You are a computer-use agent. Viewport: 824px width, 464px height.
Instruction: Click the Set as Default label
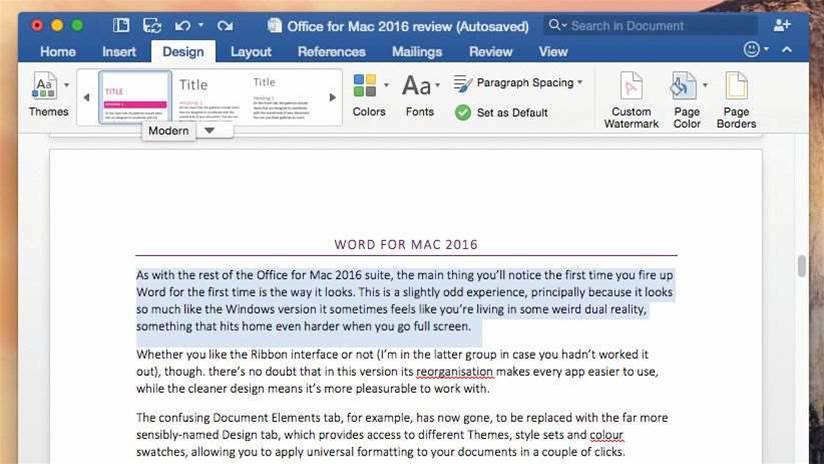(512, 112)
